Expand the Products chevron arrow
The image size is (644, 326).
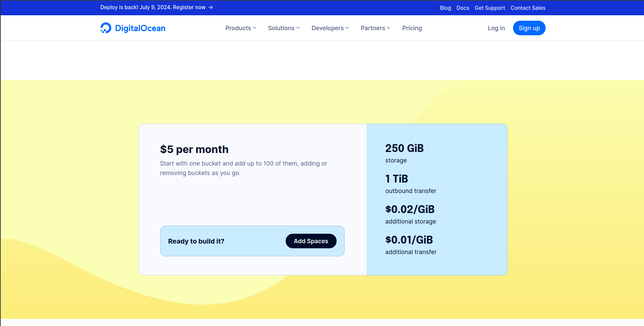(254, 28)
